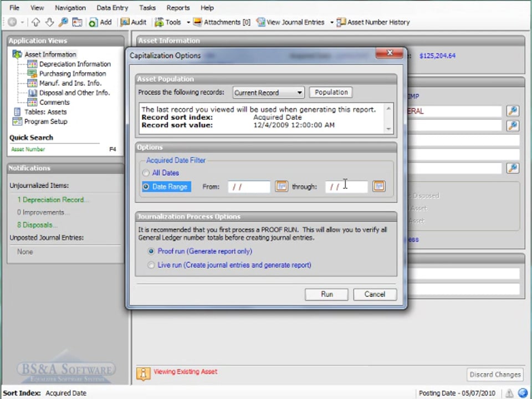
Task: Select the Date Range radio button
Action: (x=146, y=187)
